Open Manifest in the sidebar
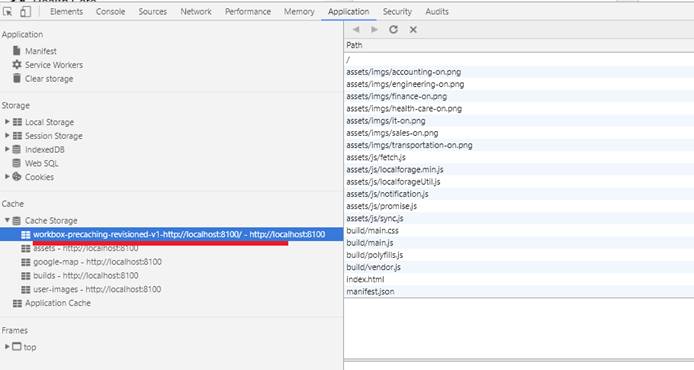Image resolution: width=694 pixels, height=370 pixels. (x=41, y=51)
